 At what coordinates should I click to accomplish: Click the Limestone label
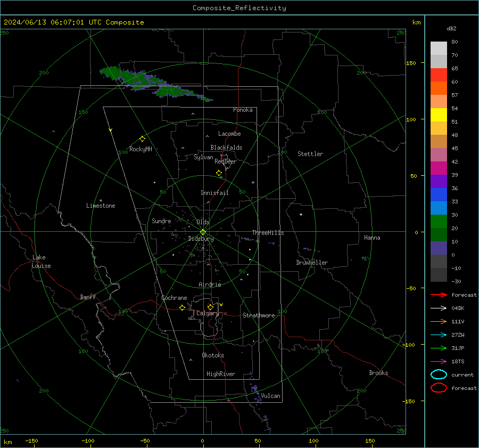[x=101, y=206]
